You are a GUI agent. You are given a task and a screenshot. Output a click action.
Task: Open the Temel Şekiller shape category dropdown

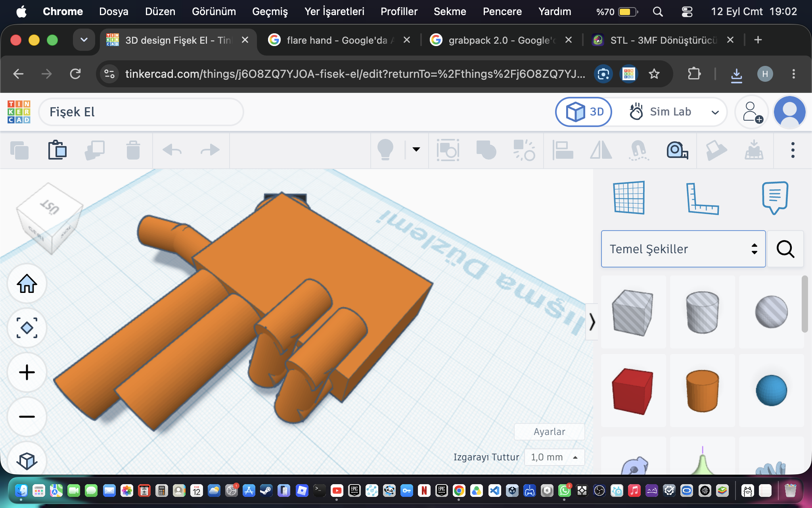tap(683, 249)
